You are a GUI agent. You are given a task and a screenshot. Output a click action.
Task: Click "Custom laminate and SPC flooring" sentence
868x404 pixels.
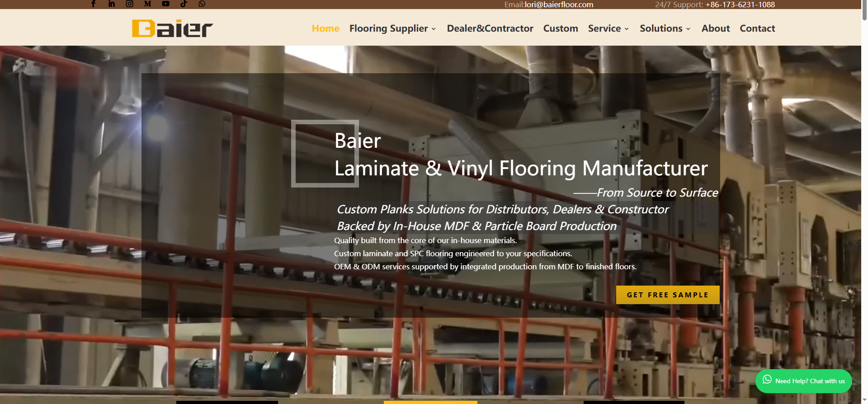pyautogui.click(x=453, y=254)
